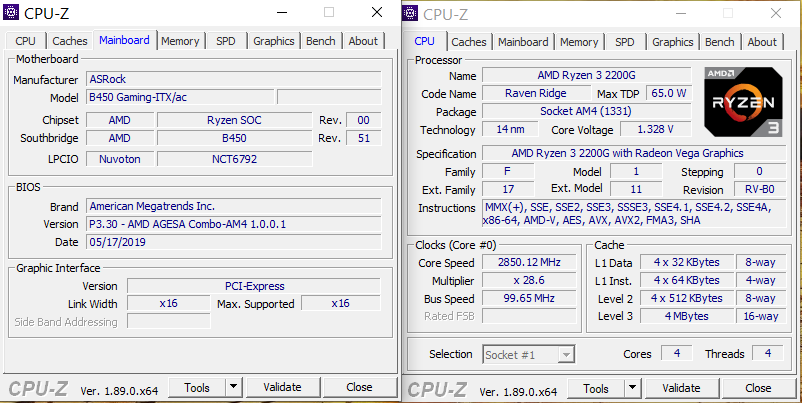
Task: Minimize the right CPU-Z window
Action: [x=680, y=14]
